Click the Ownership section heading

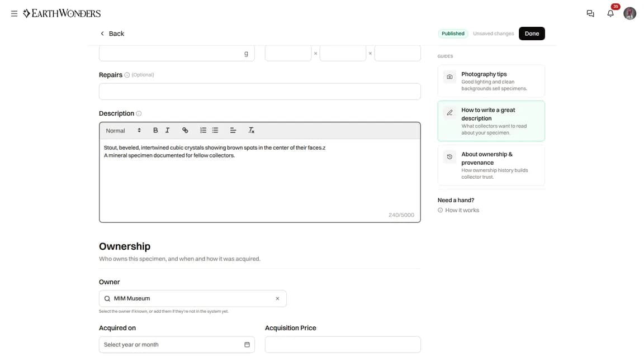[125, 246]
